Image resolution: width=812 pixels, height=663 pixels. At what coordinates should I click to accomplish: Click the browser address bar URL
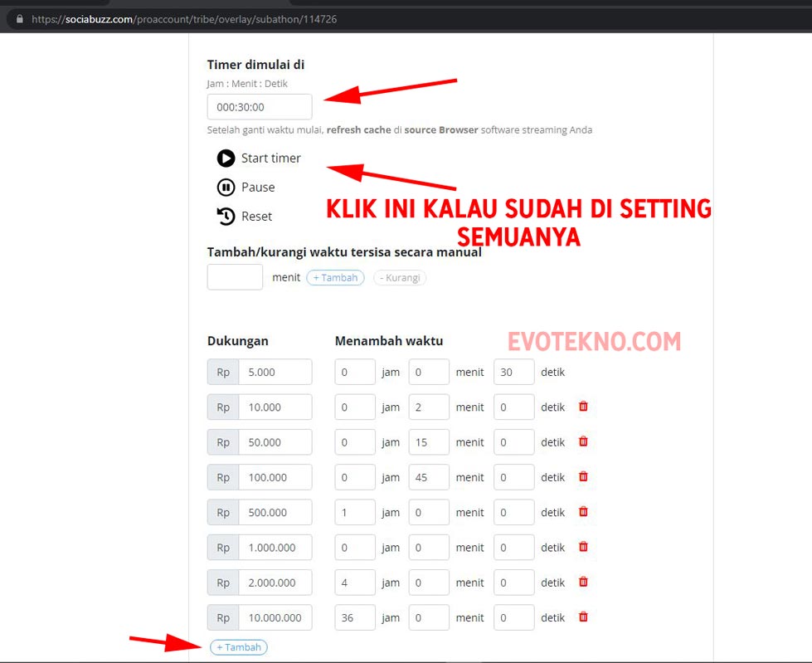pyautogui.click(x=184, y=18)
